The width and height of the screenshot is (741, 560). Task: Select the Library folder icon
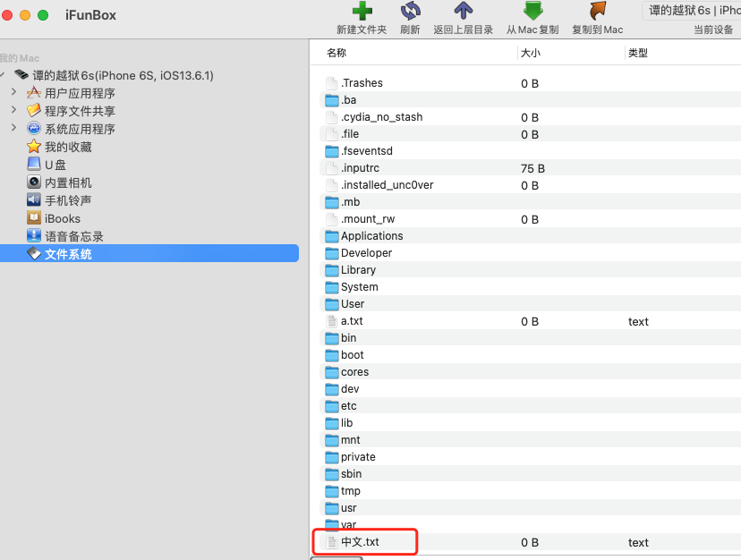click(x=332, y=270)
